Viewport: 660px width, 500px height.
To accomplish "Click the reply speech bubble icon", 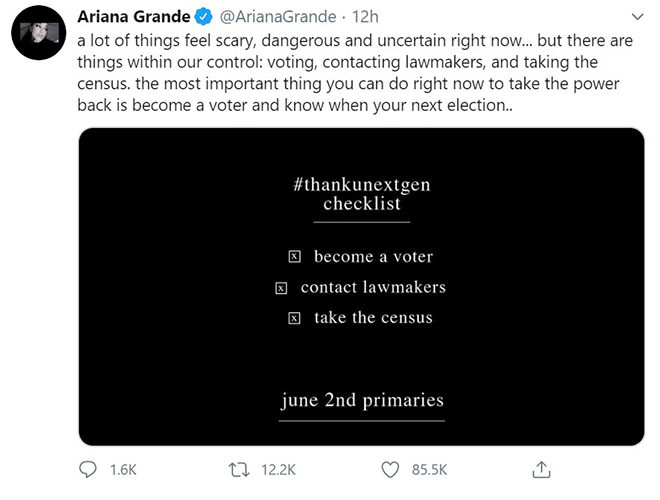I will tap(88, 470).
